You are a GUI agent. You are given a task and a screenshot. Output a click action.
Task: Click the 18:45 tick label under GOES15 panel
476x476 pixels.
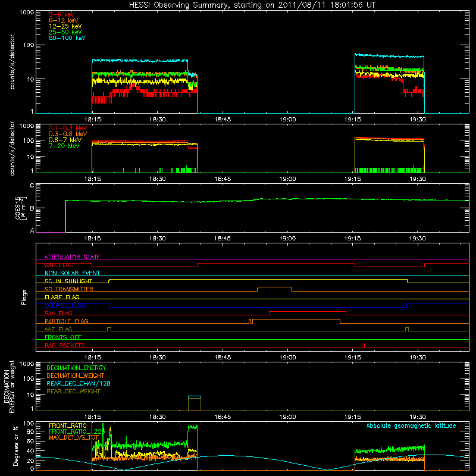point(222,239)
